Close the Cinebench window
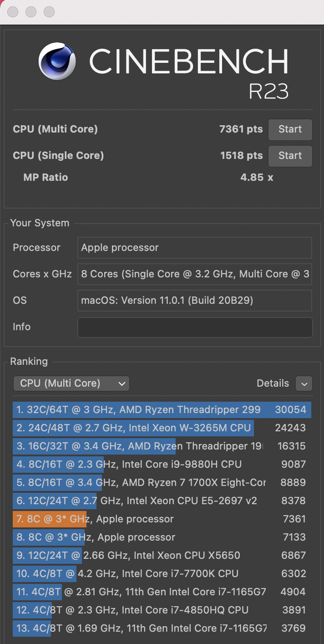324x644 pixels. tap(13, 12)
